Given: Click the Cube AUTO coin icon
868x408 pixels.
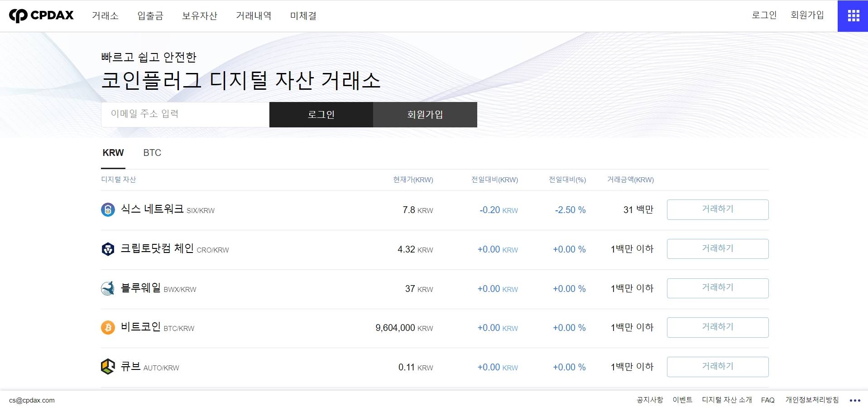Looking at the screenshot, I should (x=108, y=366).
